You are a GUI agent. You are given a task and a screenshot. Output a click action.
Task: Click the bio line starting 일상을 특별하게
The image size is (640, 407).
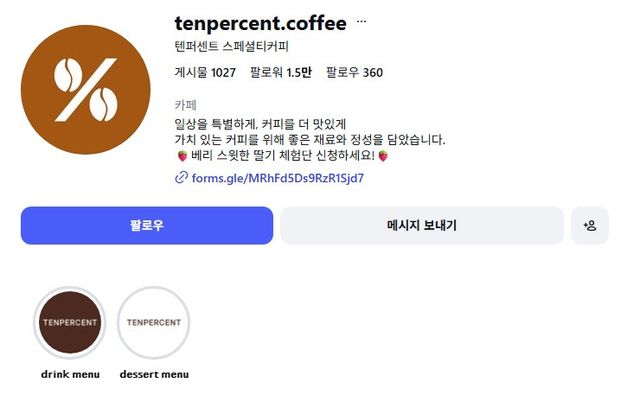tap(259, 124)
